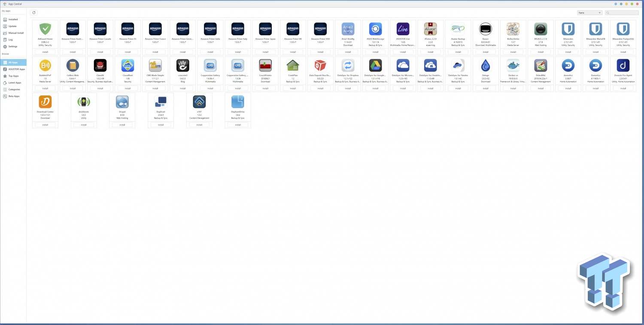Open App Central Settings in sidebar
The image size is (644, 325).
click(x=13, y=46)
